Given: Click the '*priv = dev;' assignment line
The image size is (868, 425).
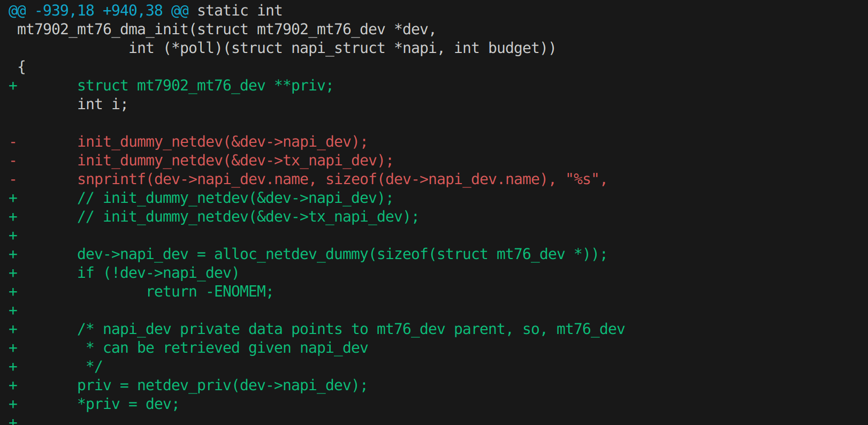Looking at the screenshot, I should point(128,404).
